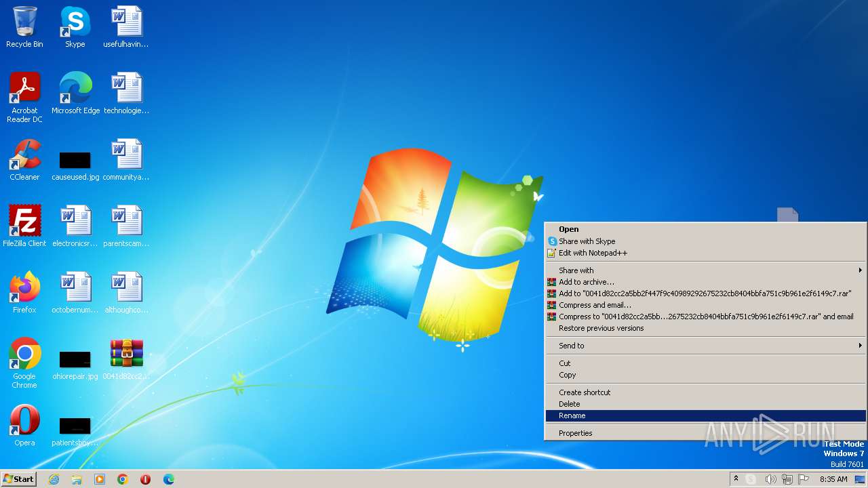Select the Firefox desktop shortcut
The width and height of the screenshot is (868, 488).
point(24,293)
